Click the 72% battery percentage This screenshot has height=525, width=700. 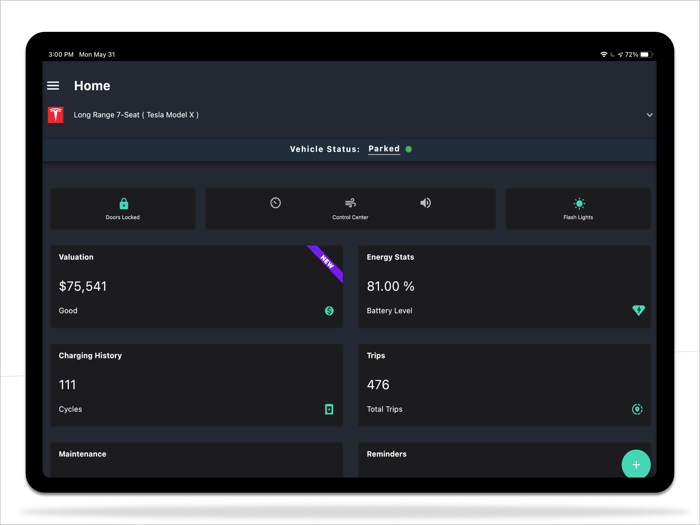tap(631, 54)
